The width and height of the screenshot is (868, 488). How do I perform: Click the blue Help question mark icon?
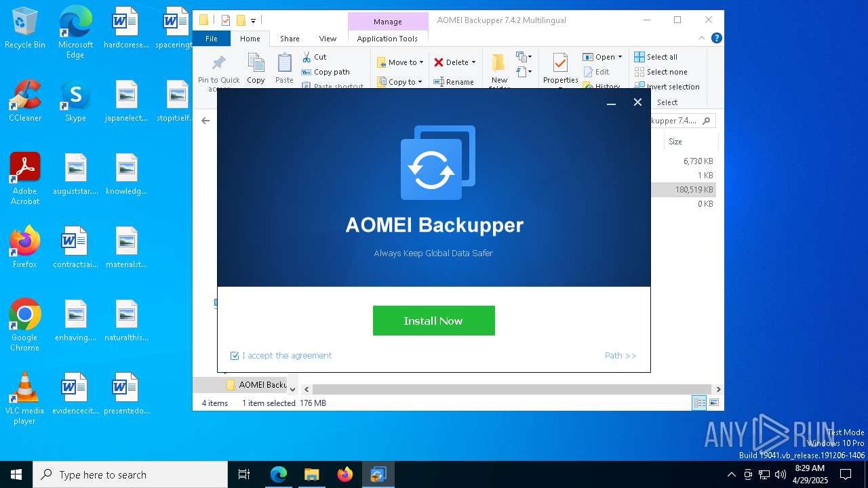click(716, 39)
